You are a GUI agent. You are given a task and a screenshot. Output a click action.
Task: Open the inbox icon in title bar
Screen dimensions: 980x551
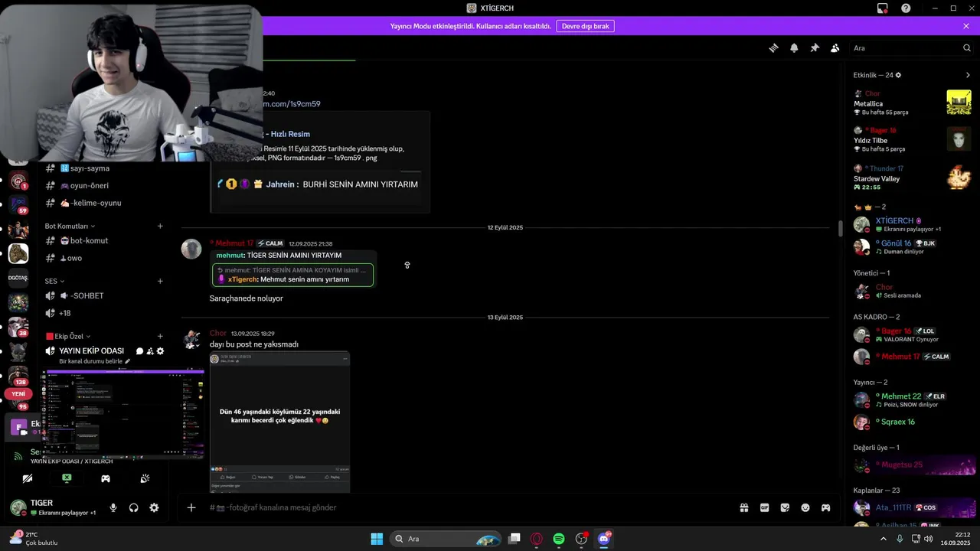[883, 8]
